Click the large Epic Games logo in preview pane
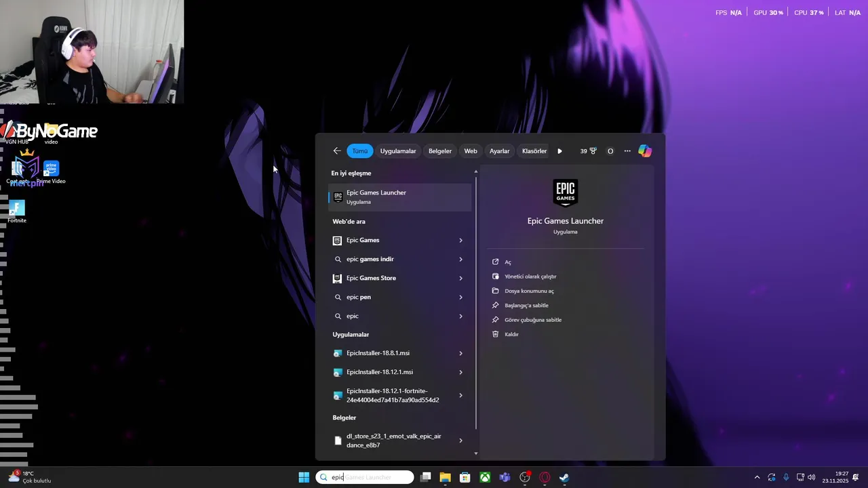The height and width of the screenshot is (488, 868). (x=566, y=193)
